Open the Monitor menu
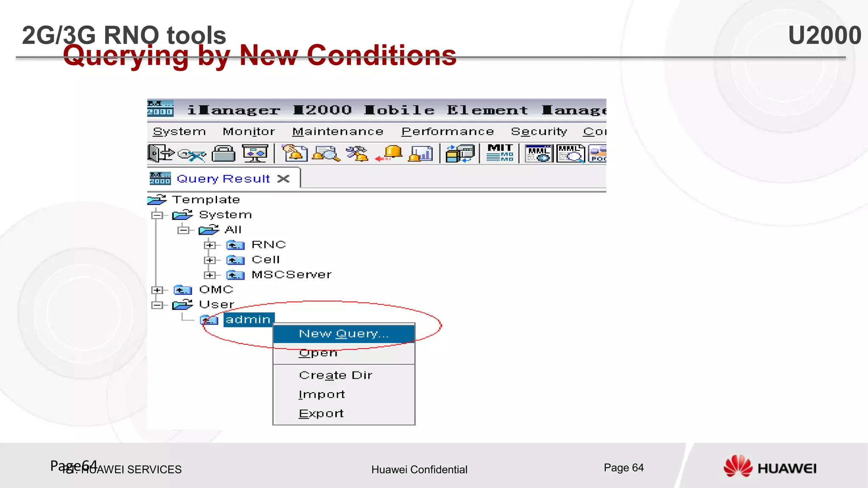Screen dimensions: 868x488 coord(249,132)
